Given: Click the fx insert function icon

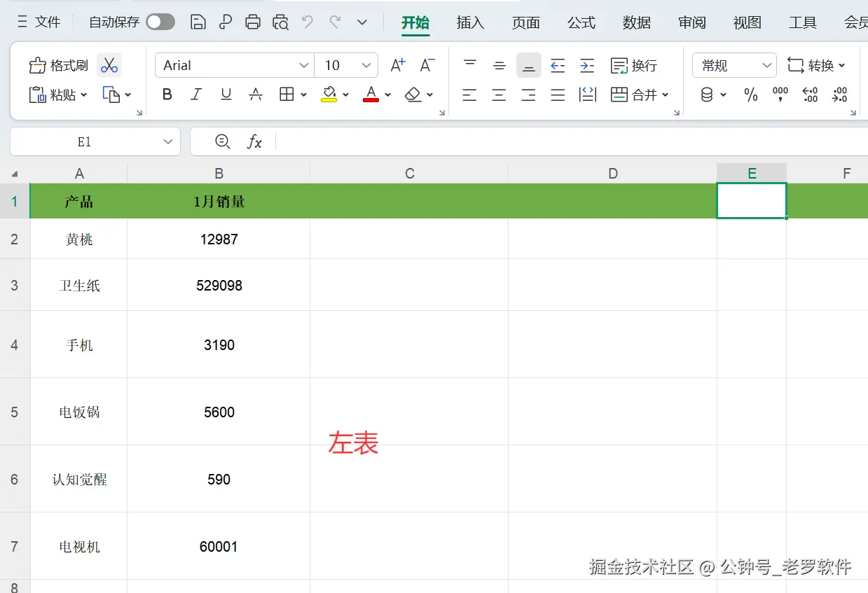Looking at the screenshot, I should [254, 141].
